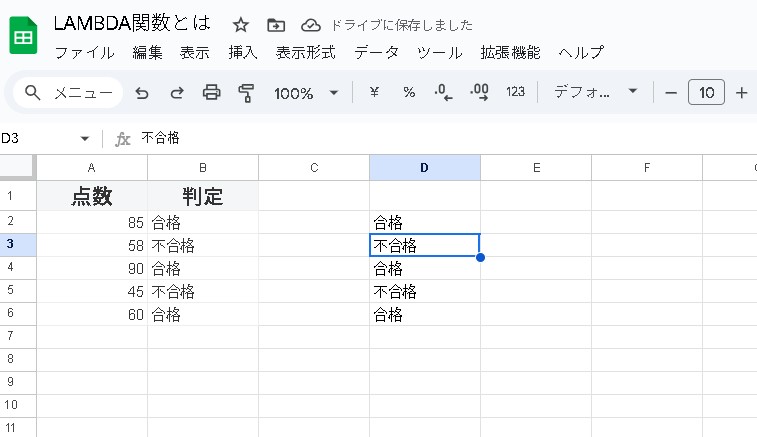Activate the paint format roller
Screen dimensions: 757x437
(246, 93)
